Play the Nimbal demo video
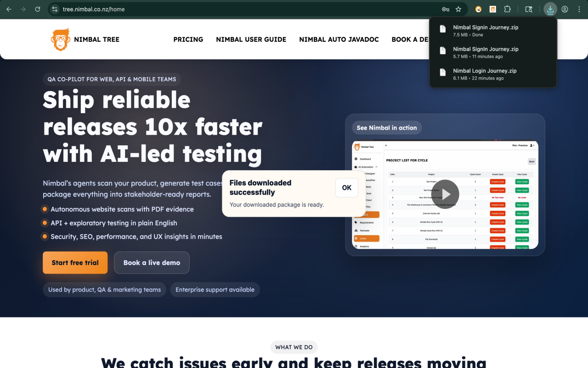The height and width of the screenshot is (368, 588). pos(445,194)
